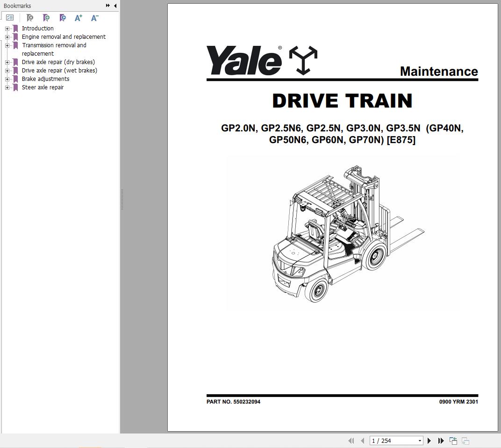Screen dimensions: 501x448
Task: Open Transmission removal and replacement bookmark
Action: (54, 49)
